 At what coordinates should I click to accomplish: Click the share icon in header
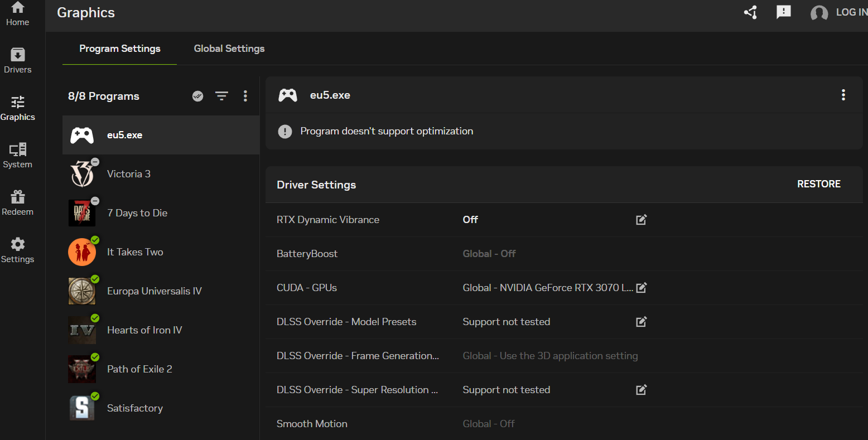pos(750,12)
